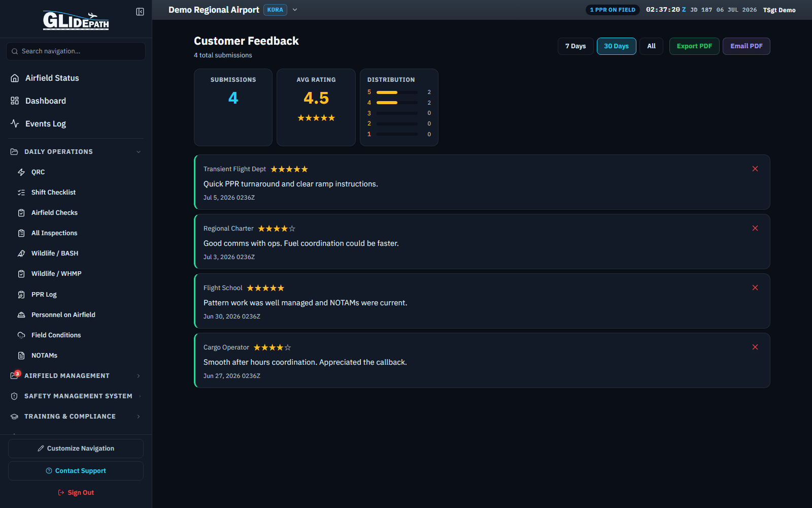Click the Submissions count card
This screenshot has height=508, width=812.
pos(233,107)
